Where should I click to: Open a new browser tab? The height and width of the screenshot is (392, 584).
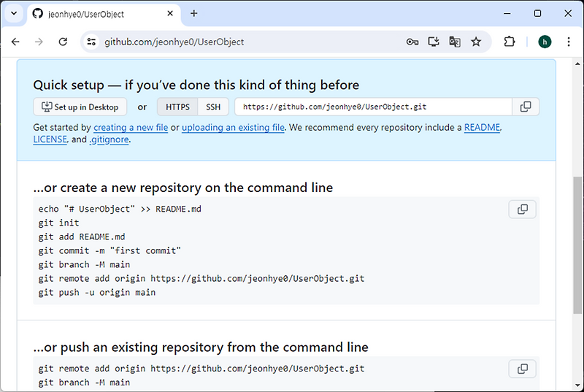(193, 13)
